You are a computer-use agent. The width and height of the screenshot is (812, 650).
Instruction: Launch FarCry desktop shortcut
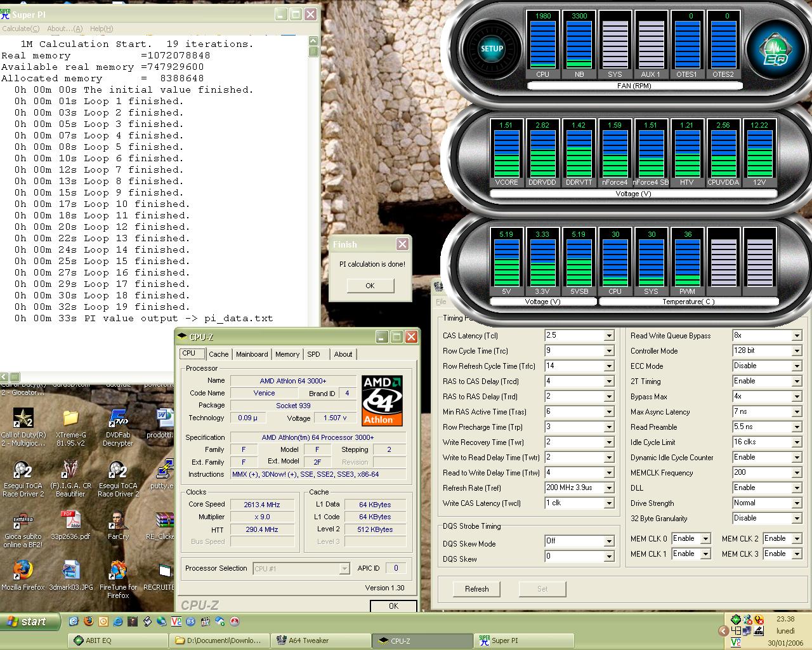coord(118,525)
